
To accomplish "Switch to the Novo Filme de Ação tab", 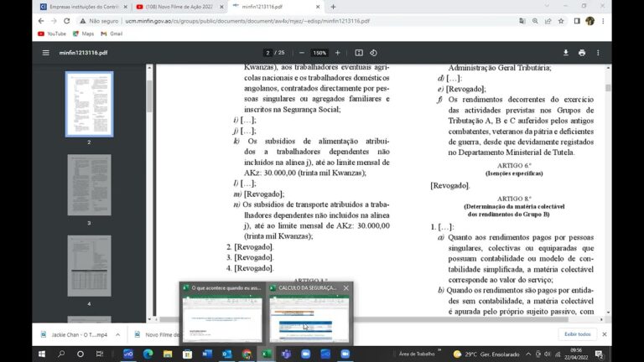I will click(180, 7).
